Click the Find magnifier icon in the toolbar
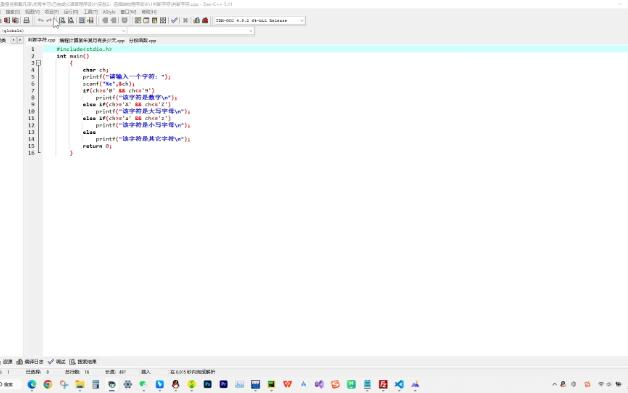The height and width of the screenshot is (393, 628). point(62,20)
